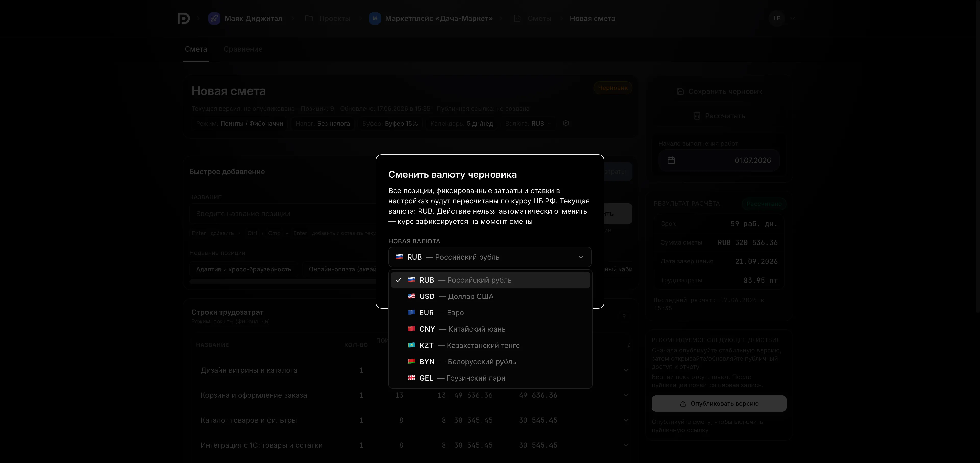Click the Режим: Поинты / Фибоначчи chip

(239, 124)
